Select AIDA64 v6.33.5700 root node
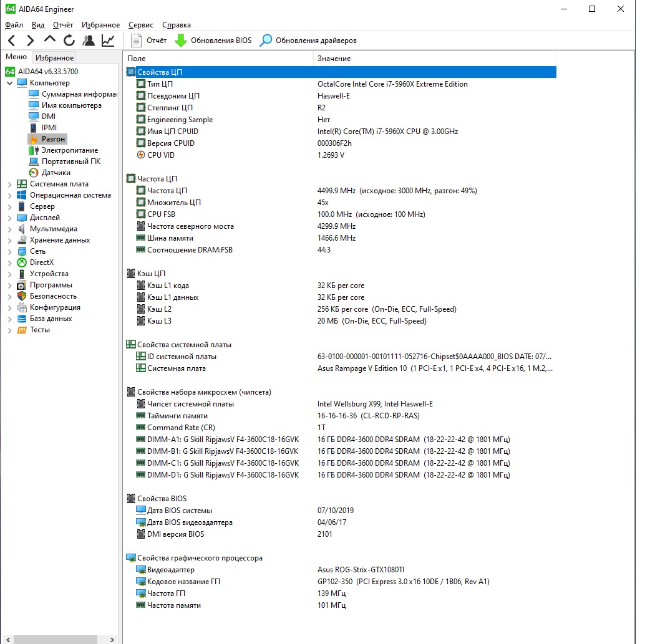 (42, 71)
